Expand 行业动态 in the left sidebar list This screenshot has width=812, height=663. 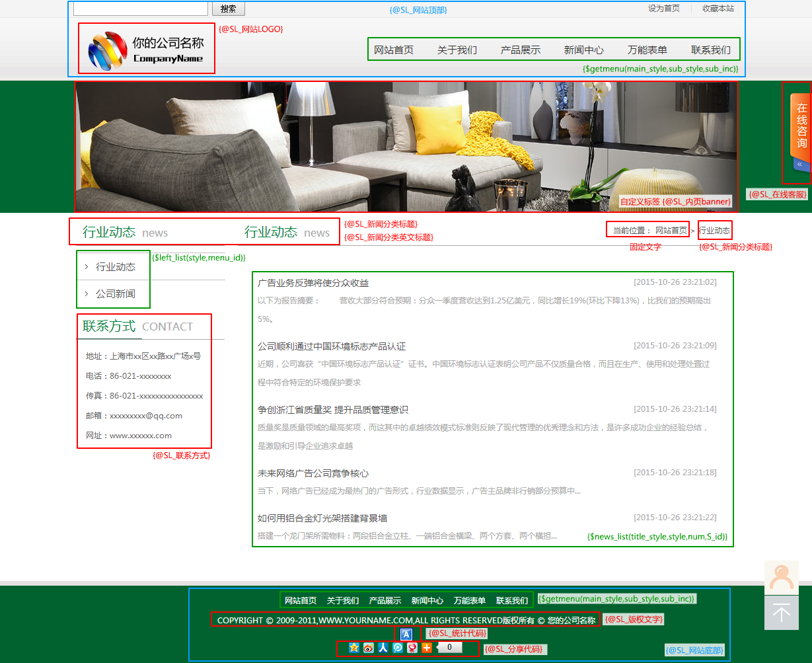(116, 267)
